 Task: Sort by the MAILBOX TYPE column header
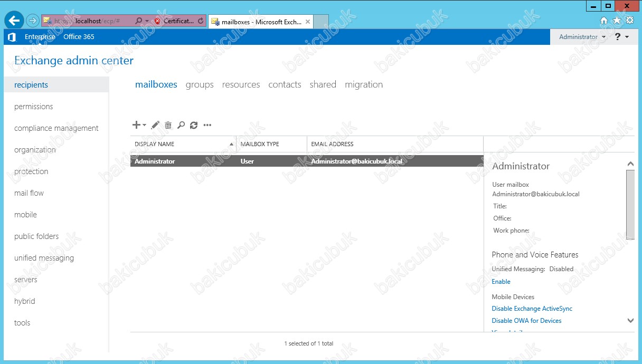coord(271,144)
